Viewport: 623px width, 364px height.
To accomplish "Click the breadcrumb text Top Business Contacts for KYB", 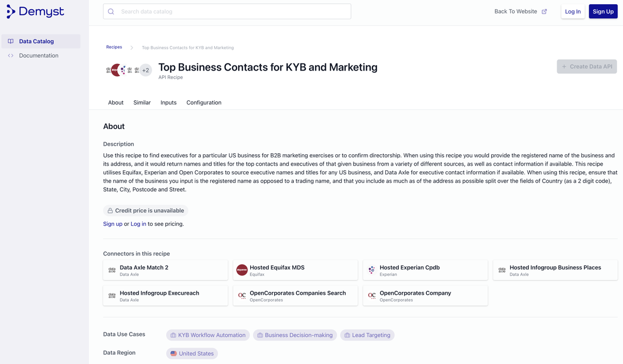I will click(188, 48).
